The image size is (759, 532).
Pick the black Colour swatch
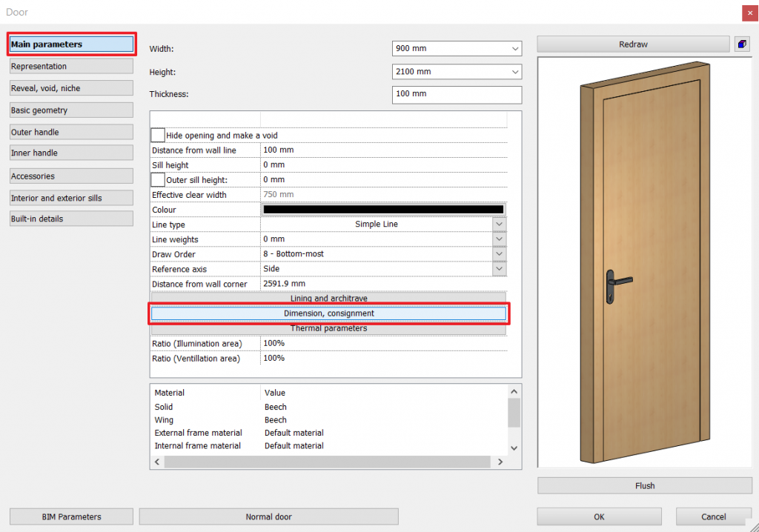click(383, 210)
